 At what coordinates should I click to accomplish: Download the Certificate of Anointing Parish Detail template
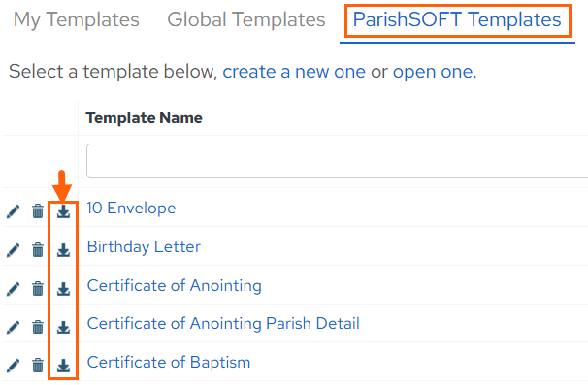click(x=63, y=327)
